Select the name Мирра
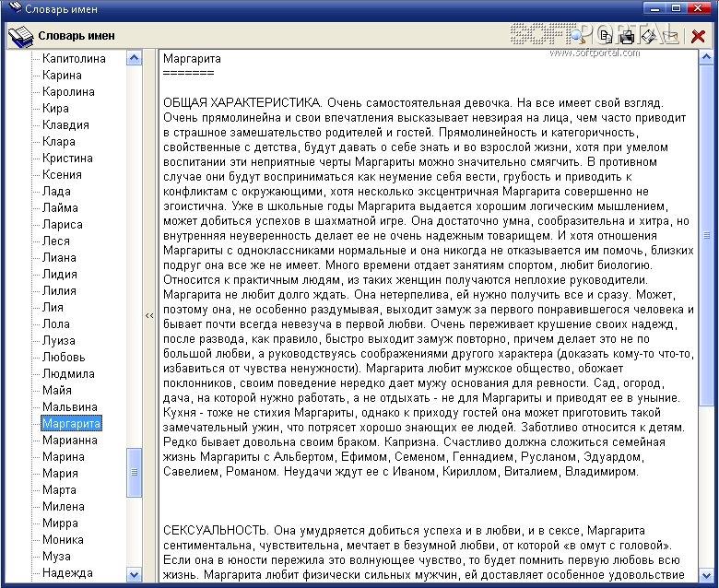This screenshot has width=719, height=588. (x=60, y=523)
